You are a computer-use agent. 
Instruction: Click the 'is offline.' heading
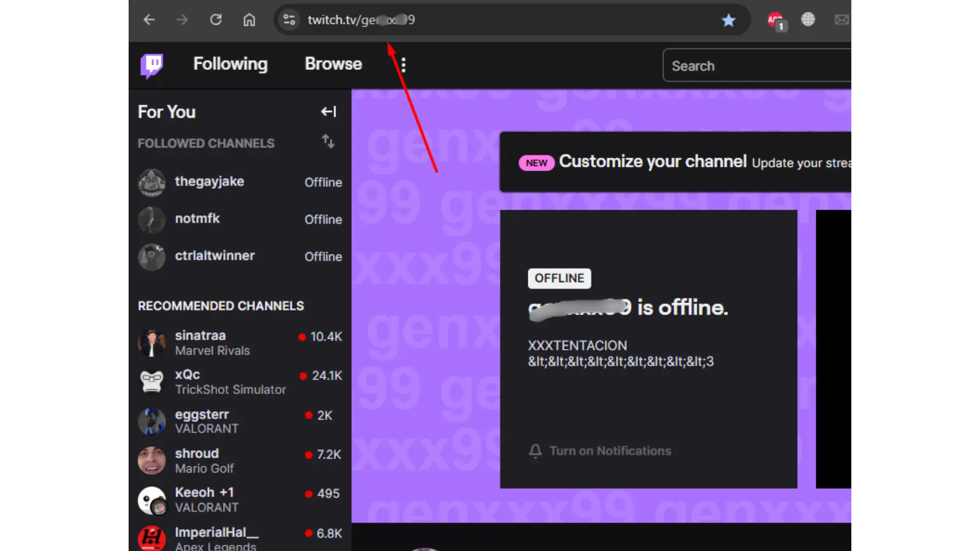[x=682, y=308]
